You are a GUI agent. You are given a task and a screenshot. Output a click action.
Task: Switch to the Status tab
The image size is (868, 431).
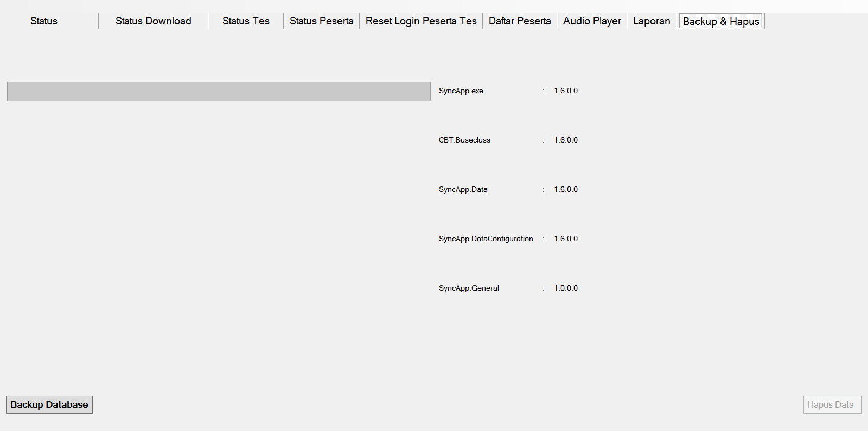[x=44, y=21]
